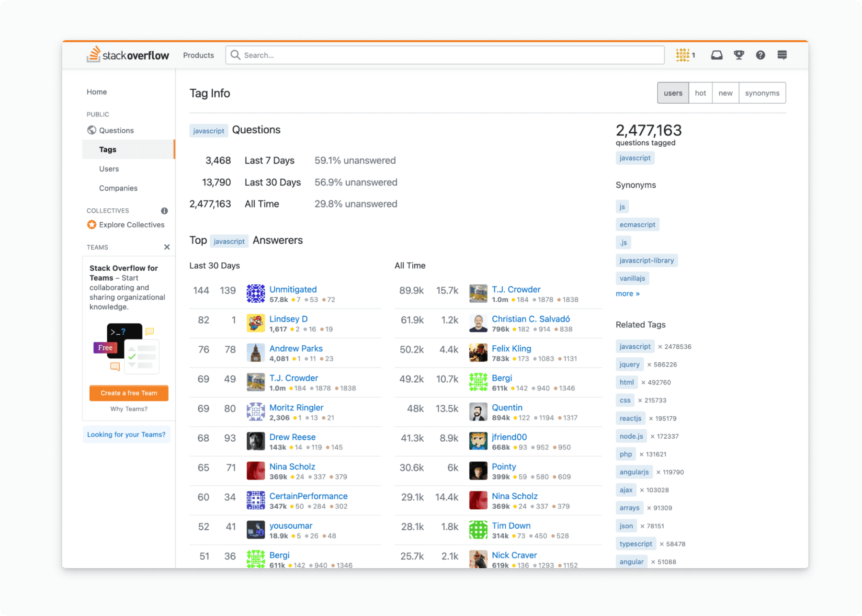The height and width of the screenshot is (616, 862).
Task: Click Andrew Parks' avatar
Action: tap(256, 353)
